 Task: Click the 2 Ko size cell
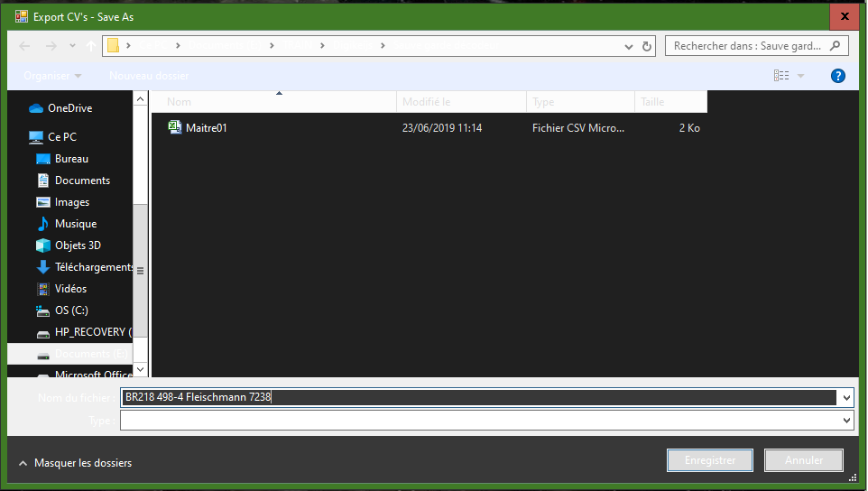(689, 128)
